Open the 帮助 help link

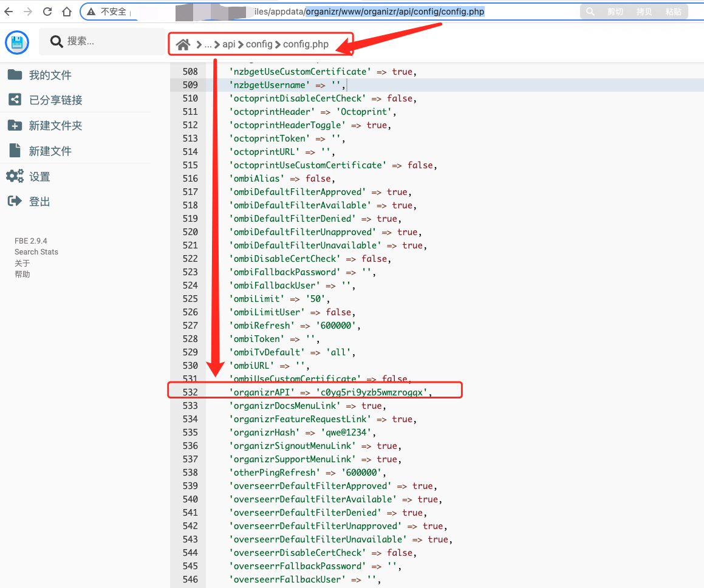22,274
